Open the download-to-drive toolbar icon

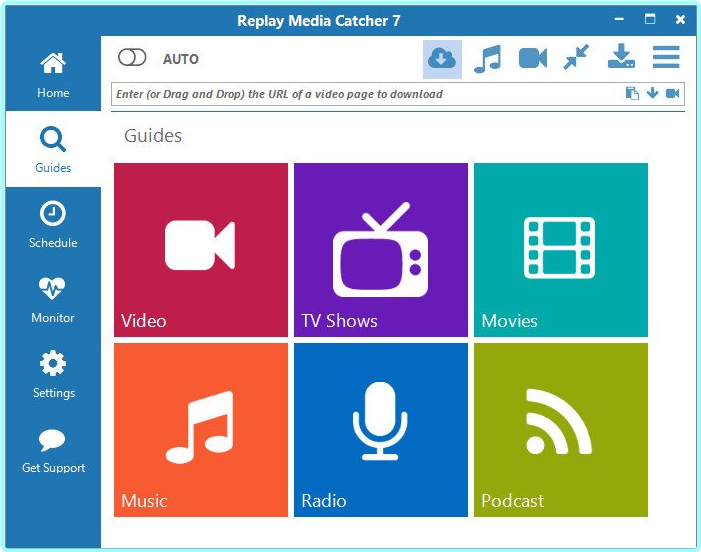(x=621, y=56)
